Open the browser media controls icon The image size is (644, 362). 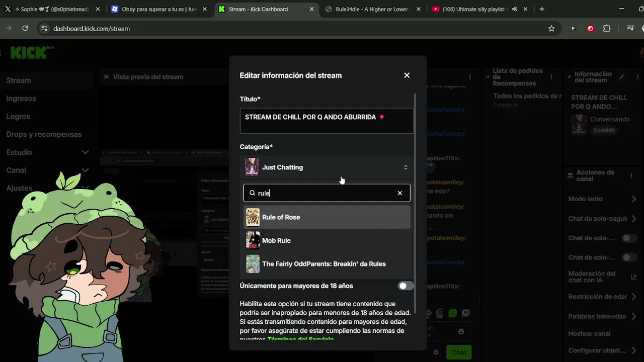point(630,29)
